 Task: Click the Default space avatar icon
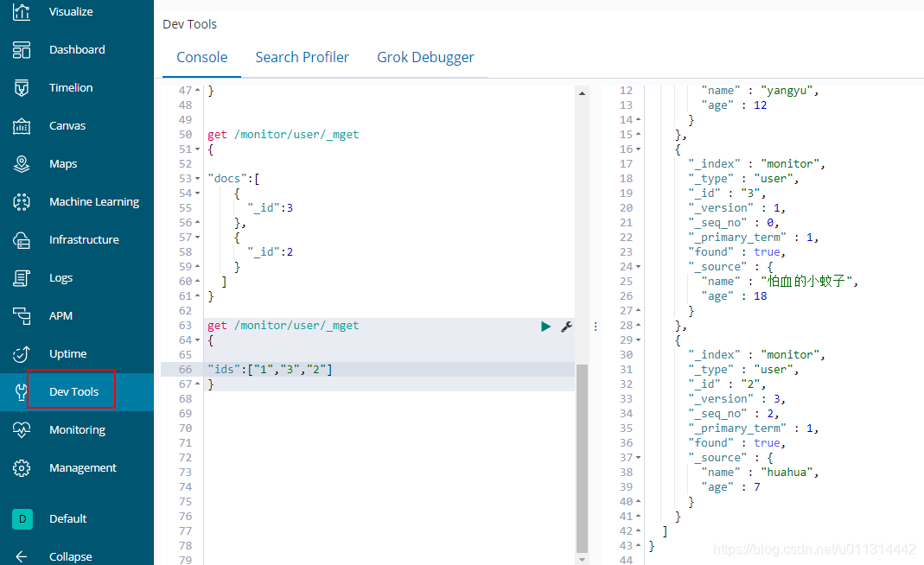22,519
